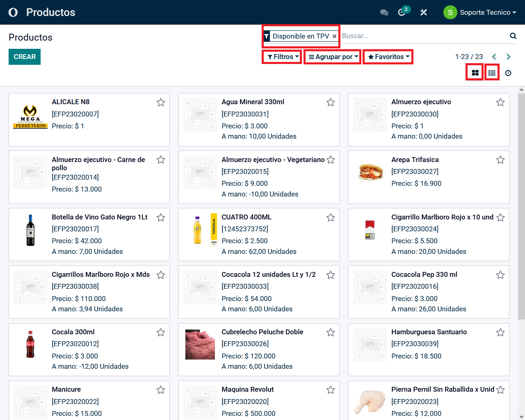Go to next page of products
This screenshot has width=525, height=420.
tap(509, 57)
